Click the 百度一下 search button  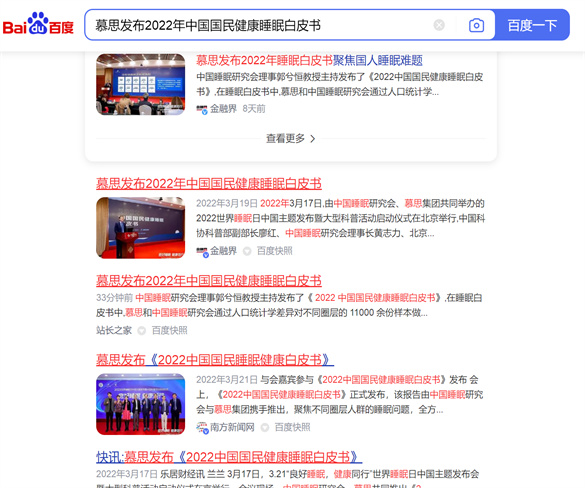(x=532, y=25)
